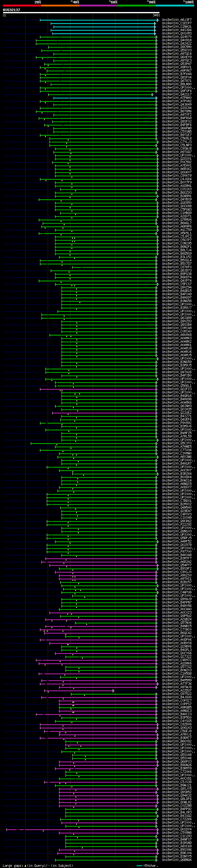Select the UniRef100_P0C582 hit

click(177, 162)
